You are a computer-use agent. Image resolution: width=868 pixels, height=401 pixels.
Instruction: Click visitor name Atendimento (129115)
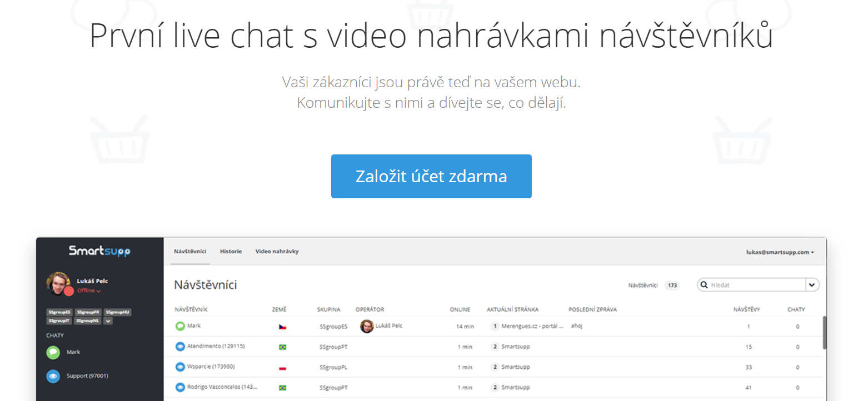coord(216,346)
